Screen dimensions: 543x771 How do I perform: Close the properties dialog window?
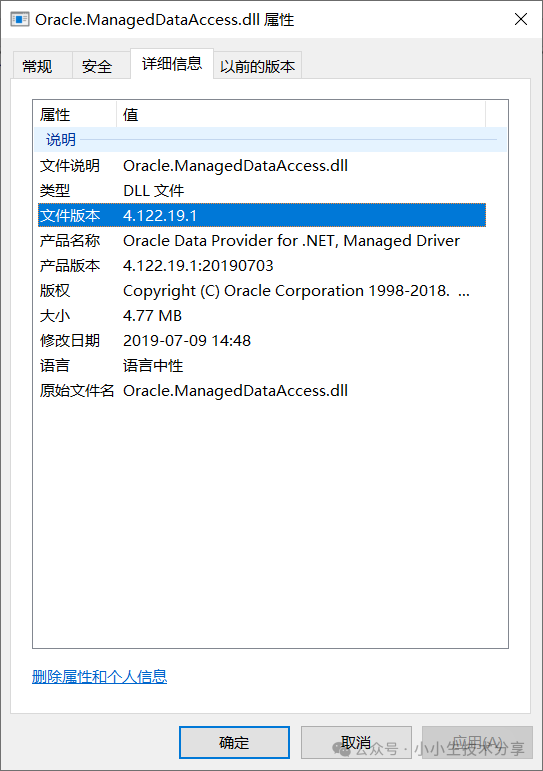pyautogui.click(x=520, y=19)
